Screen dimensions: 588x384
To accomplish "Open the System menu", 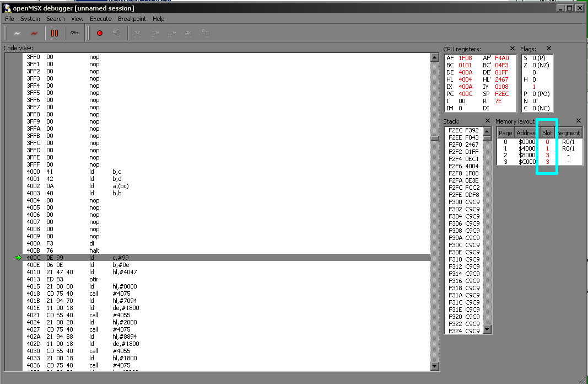I will pos(30,19).
